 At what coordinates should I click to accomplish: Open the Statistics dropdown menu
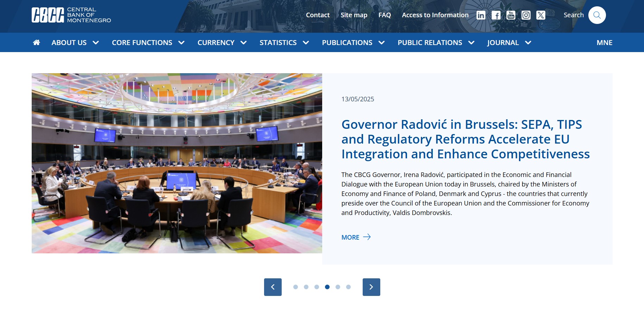(284, 43)
